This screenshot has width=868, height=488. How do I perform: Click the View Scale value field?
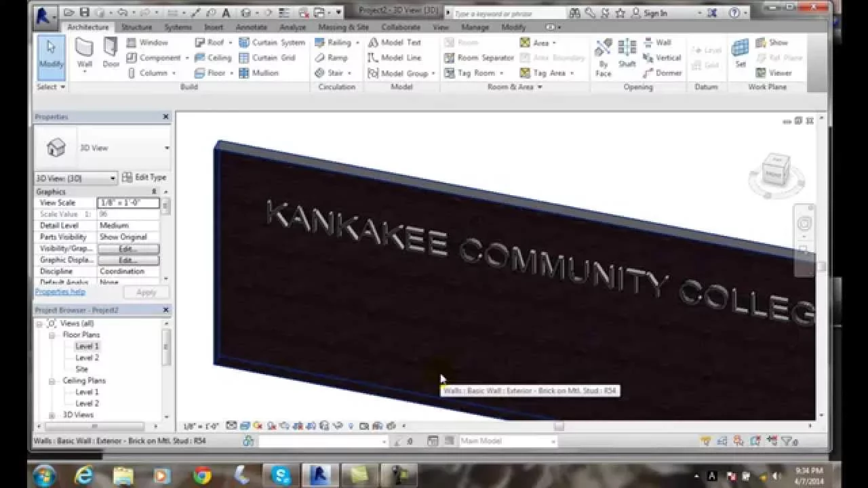(128, 203)
